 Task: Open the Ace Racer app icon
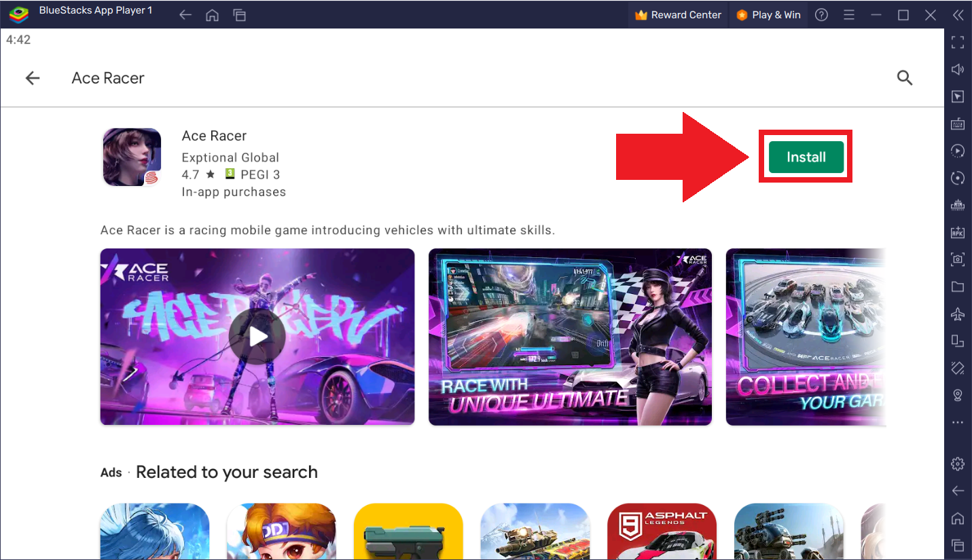coord(132,157)
